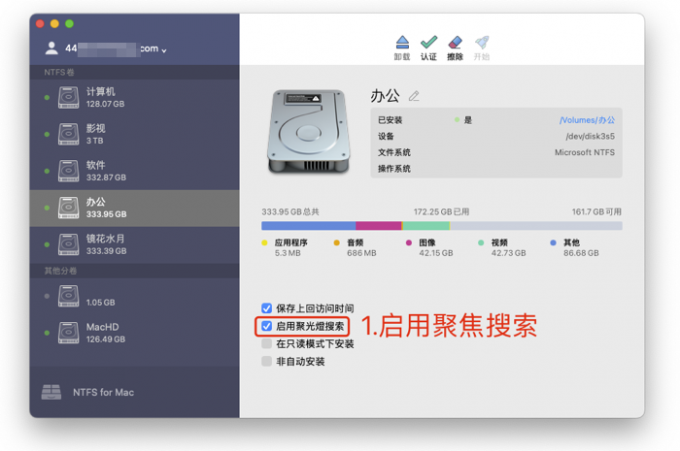
Task: Click the 音频 686 MB legend entry
Action: [x=355, y=248]
